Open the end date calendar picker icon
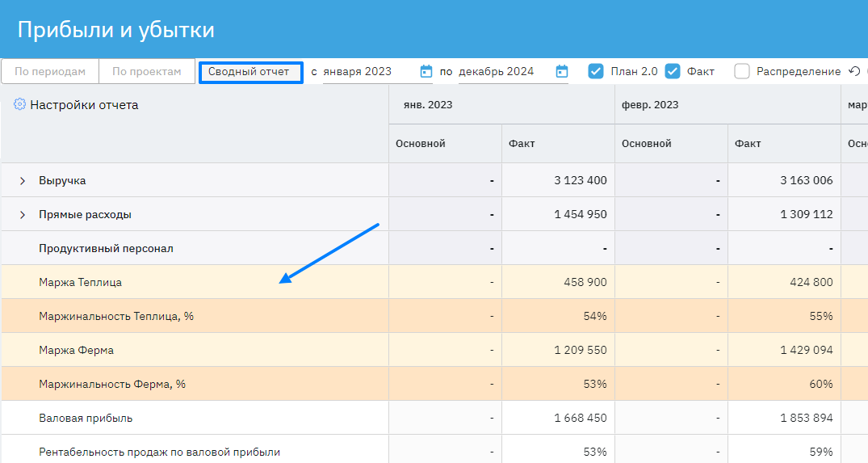The image size is (868, 463). pos(562,71)
